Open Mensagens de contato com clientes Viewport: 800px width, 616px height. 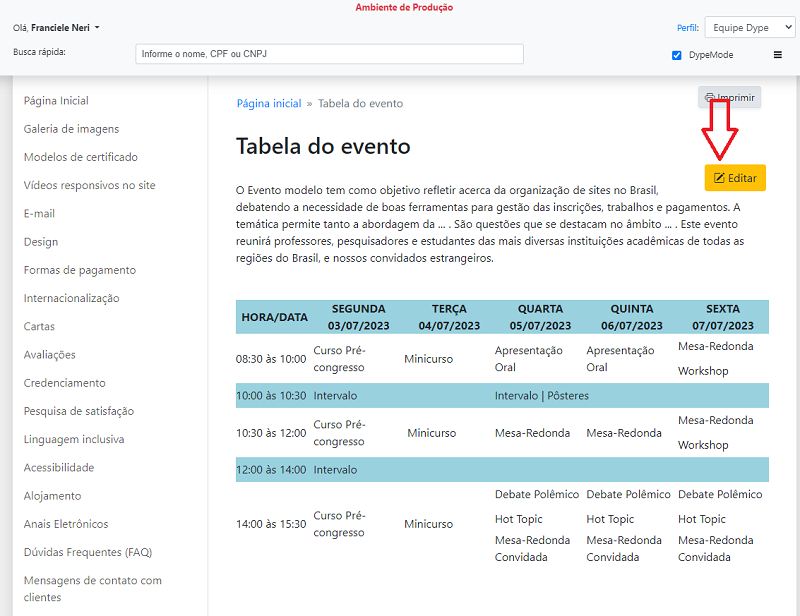(x=92, y=589)
